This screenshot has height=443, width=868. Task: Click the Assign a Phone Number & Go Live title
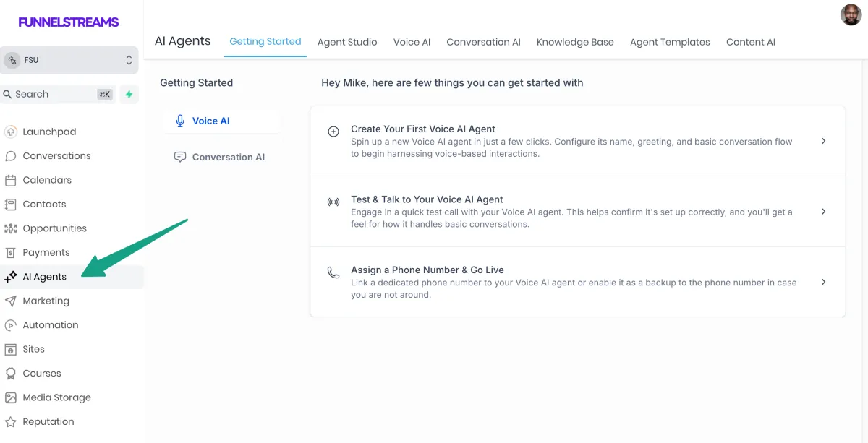[x=427, y=270]
